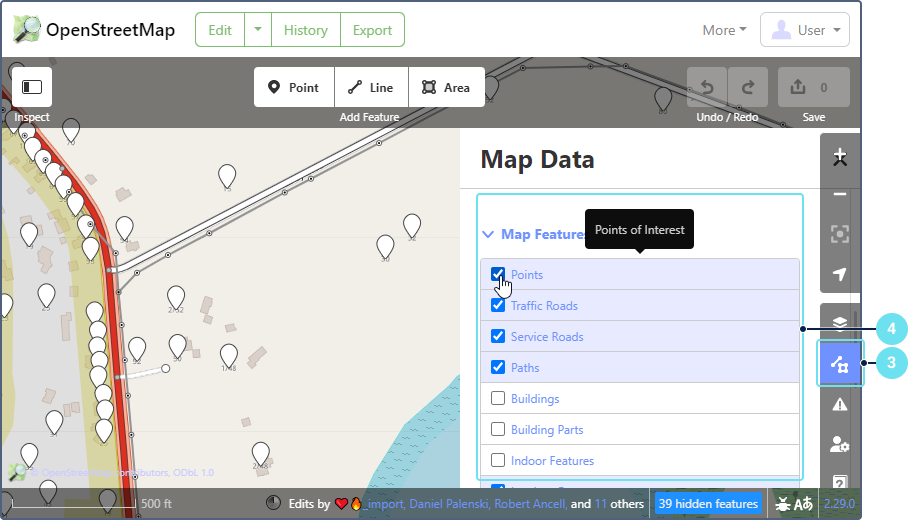Collapse the Map Features section

click(532, 234)
